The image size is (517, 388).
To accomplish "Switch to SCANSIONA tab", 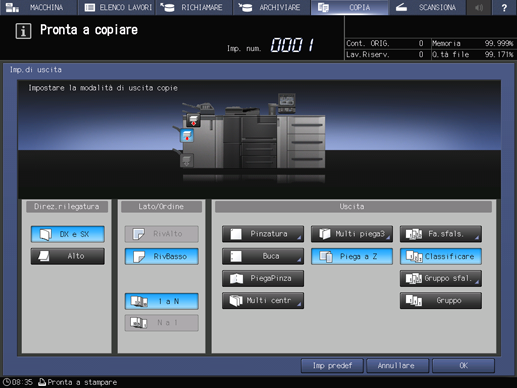I will pyautogui.click(x=427, y=7).
